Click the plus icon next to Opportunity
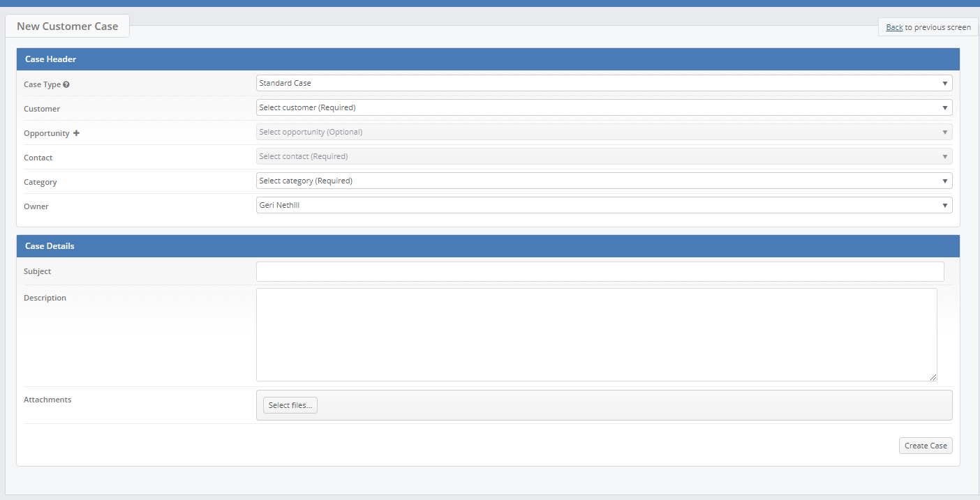The width and height of the screenshot is (980, 500). click(x=76, y=132)
